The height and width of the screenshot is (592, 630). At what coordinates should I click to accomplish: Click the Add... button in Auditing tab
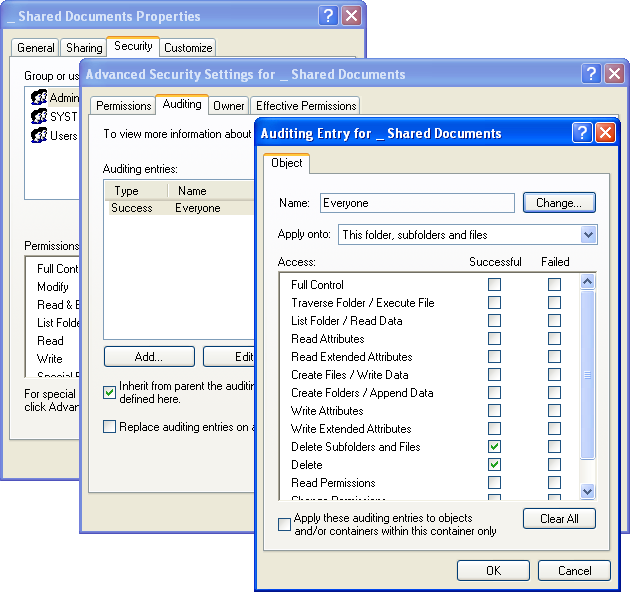(149, 356)
